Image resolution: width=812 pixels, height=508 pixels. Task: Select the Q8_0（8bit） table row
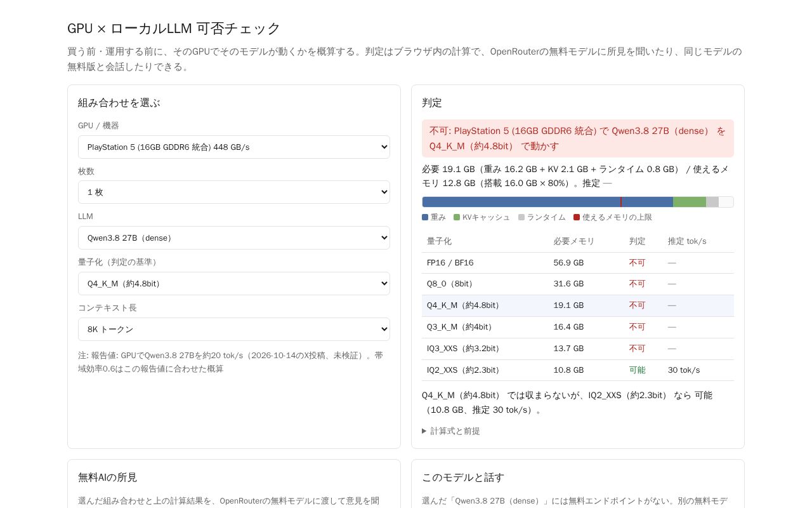(578, 284)
